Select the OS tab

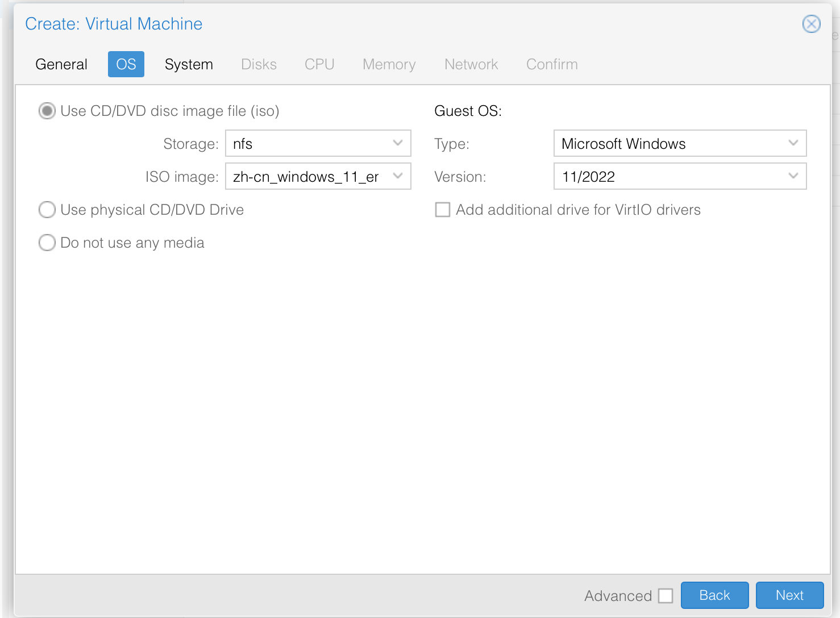[x=126, y=64]
